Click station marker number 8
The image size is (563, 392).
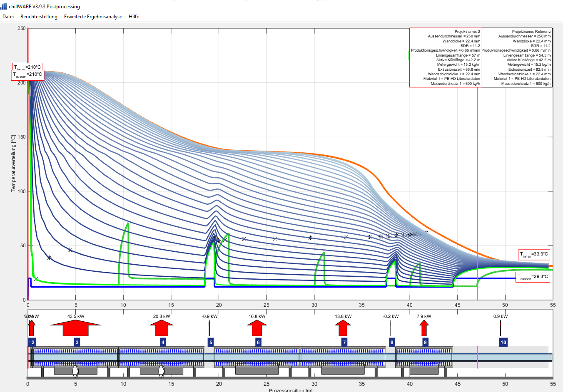coord(391,342)
